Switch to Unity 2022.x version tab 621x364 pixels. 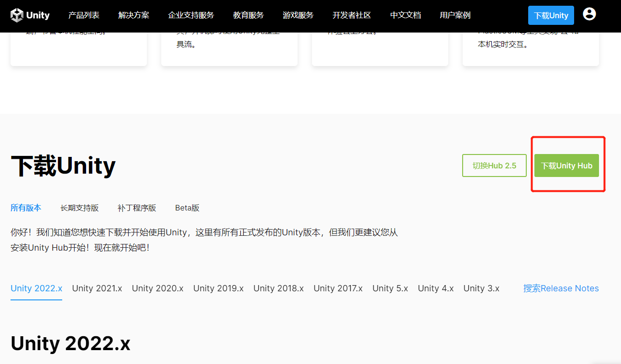click(36, 288)
